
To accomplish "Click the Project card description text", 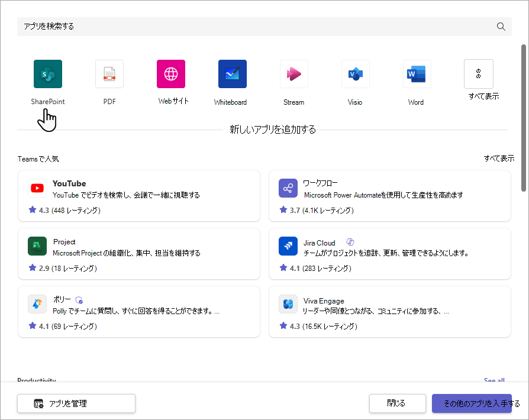I will (127, 253).
